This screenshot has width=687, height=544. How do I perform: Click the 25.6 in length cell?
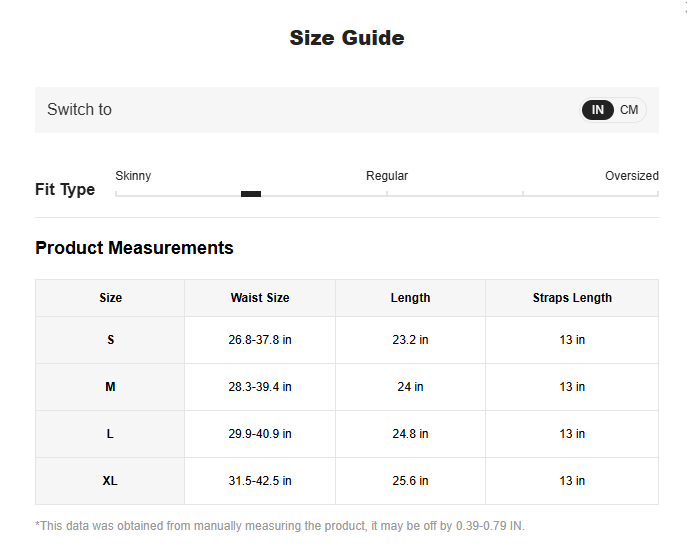click(x=410, y=481)
